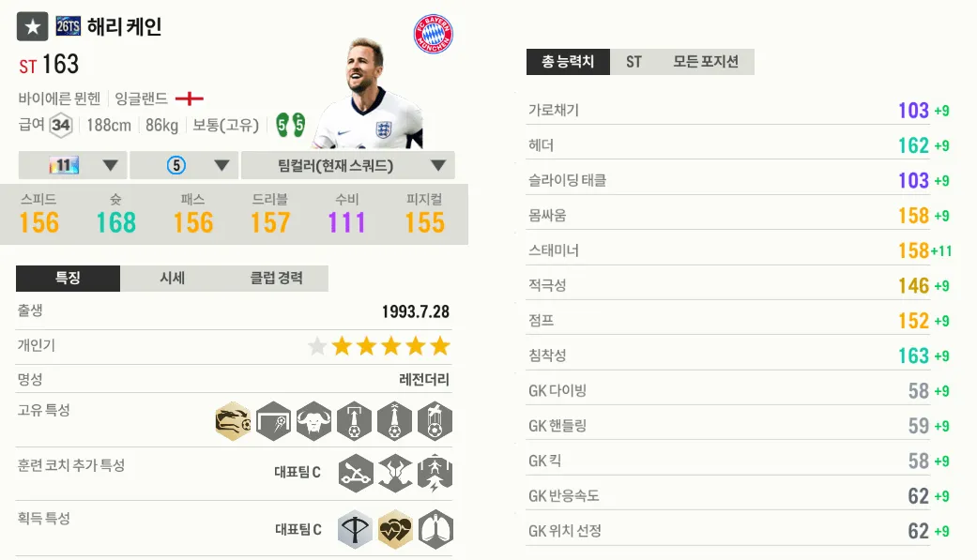977x560 pixels.
Task: Click the silver crossbow trait icon
Action: pyautogui.click(x=355, y=530)
